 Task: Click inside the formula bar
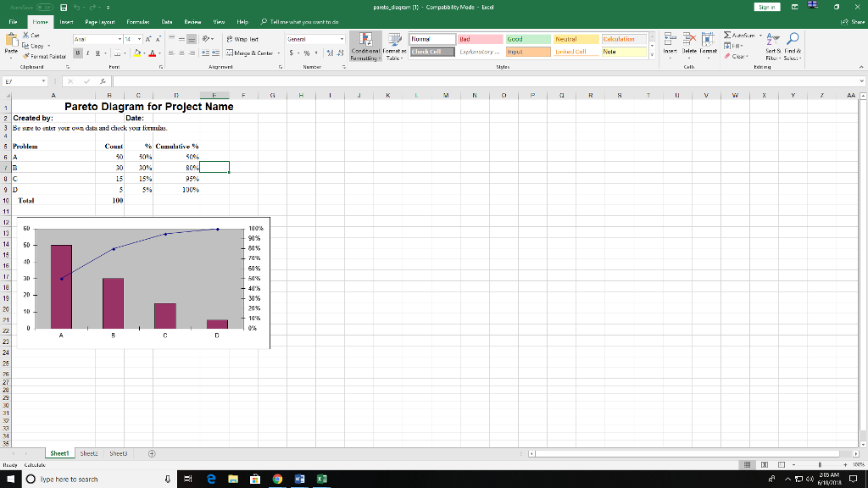(x=487, y=81)
